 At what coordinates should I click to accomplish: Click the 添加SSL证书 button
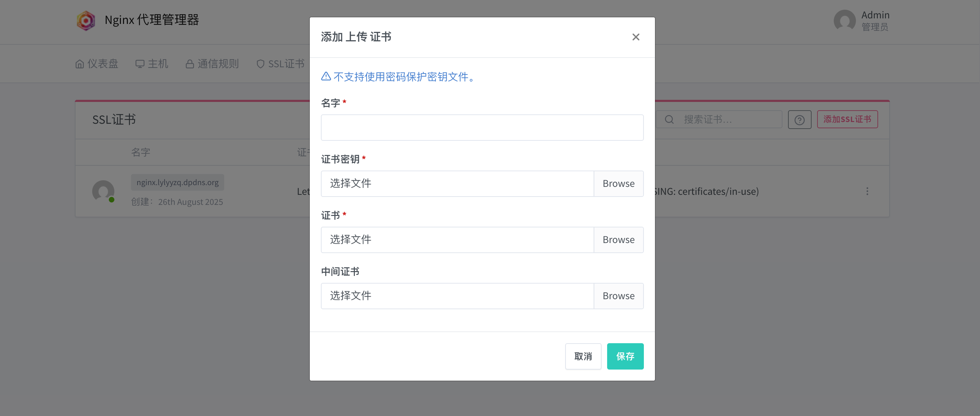click(x=847, y=120)
